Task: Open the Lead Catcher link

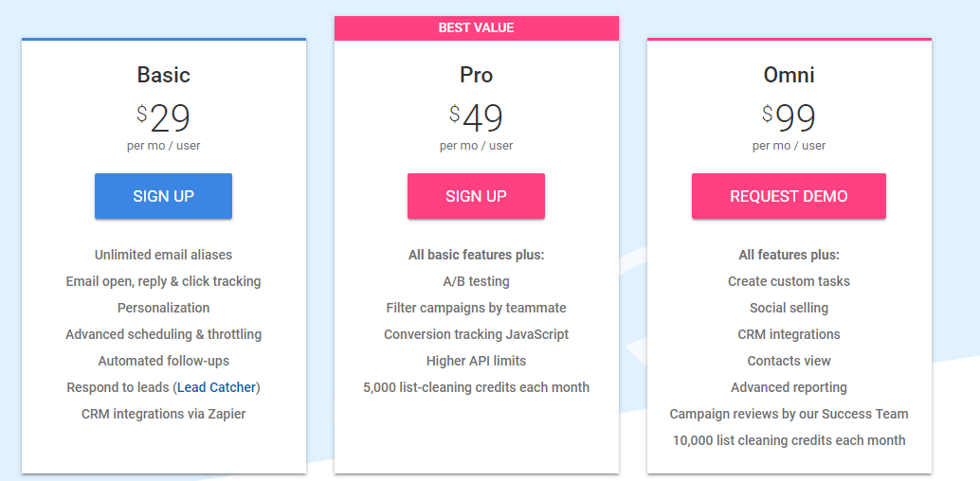Action: pos(218,387)
